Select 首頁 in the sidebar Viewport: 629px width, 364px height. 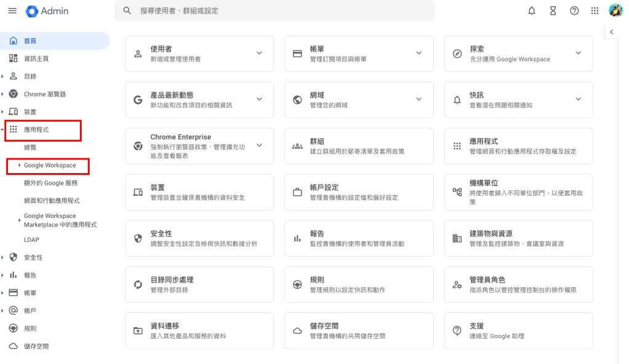point(55,41)
